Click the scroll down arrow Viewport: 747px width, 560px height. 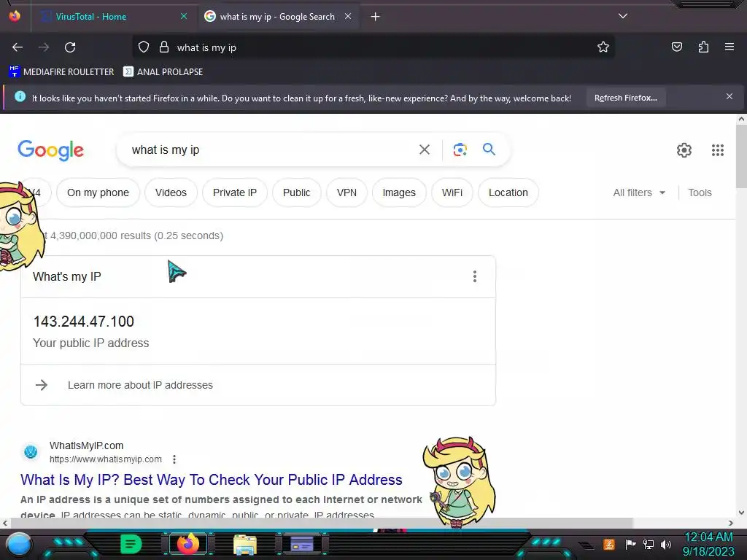click(741, 513)
